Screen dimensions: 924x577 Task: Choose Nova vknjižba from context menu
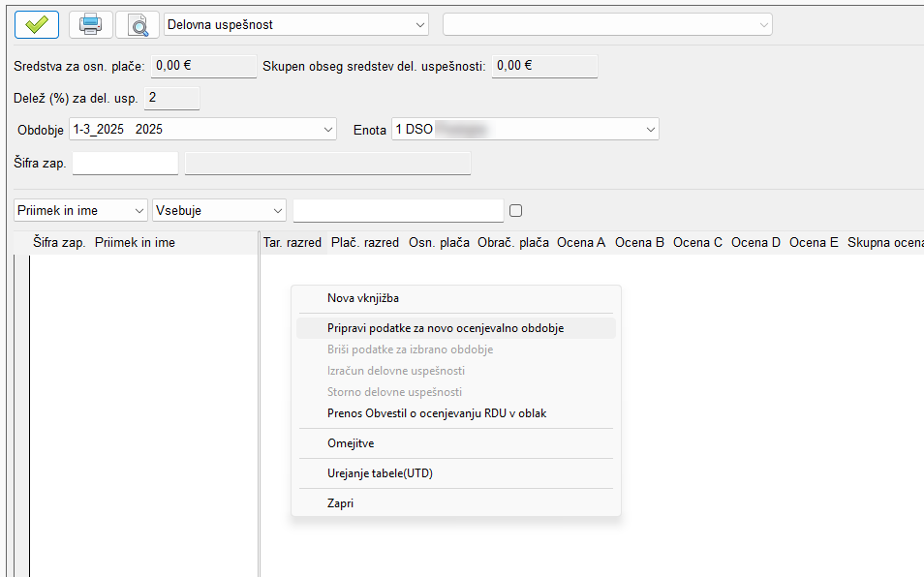click(x=456, y=298)
